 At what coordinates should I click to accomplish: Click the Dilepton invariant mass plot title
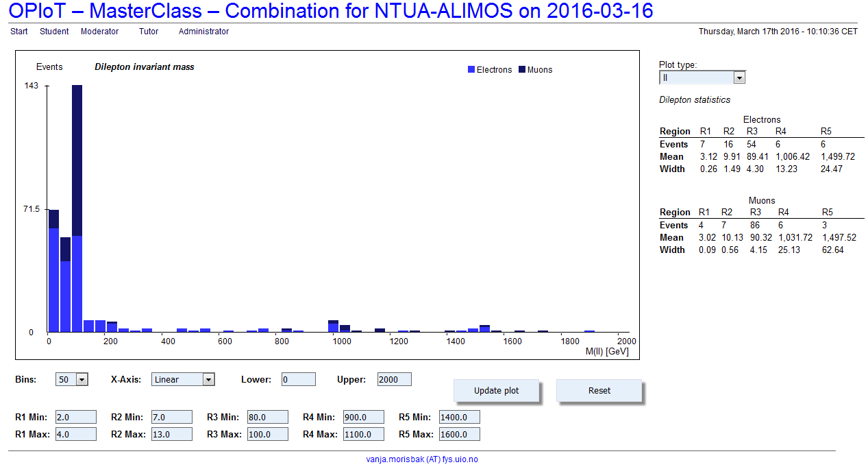(144, 67)
